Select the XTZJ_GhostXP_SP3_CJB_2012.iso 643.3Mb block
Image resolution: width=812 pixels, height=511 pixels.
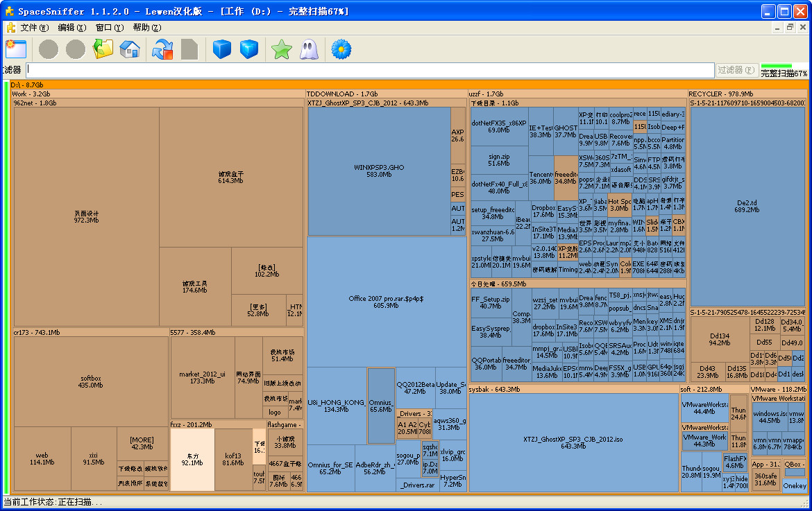[573, 443]
